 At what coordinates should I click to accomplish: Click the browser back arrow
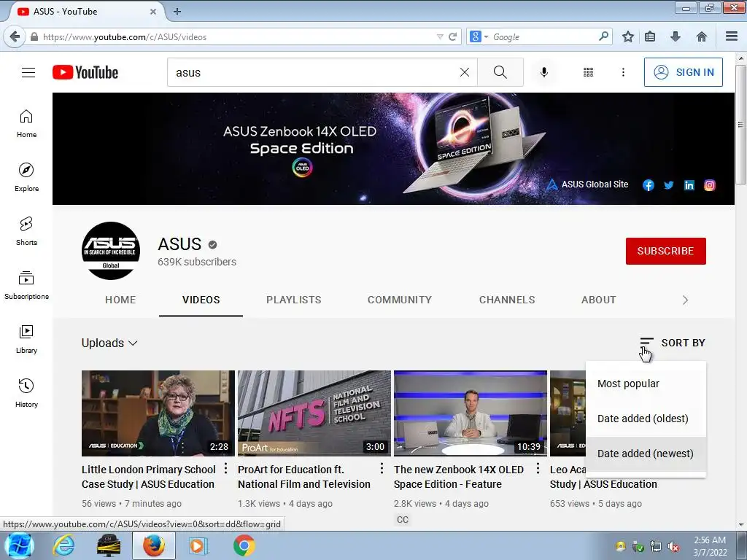pos(15,36)
